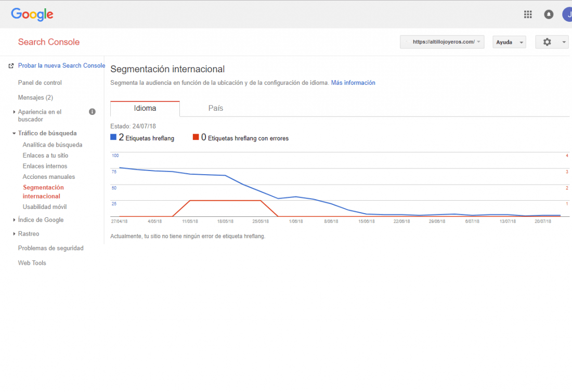Open the notifications bell icon
This screenshot has width=572, height=392.
point(548,14)
